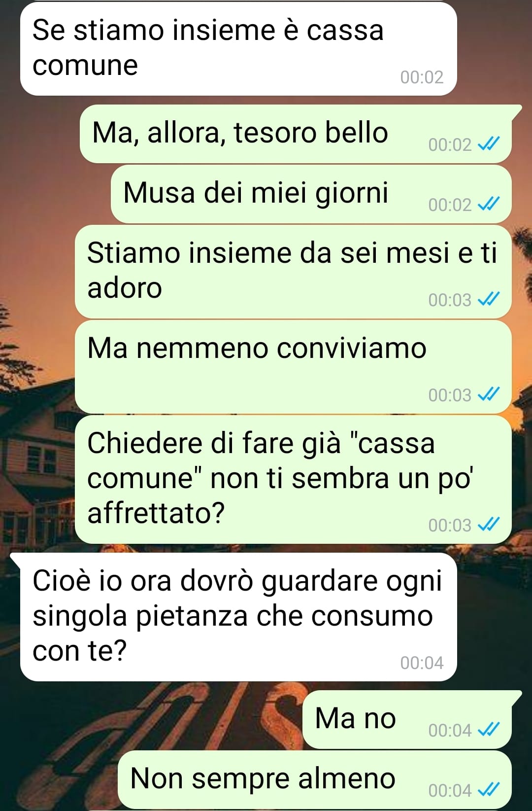
Task: Tap the 00:02 timestamp on the first received message
Action: click(x=422, y=77)
